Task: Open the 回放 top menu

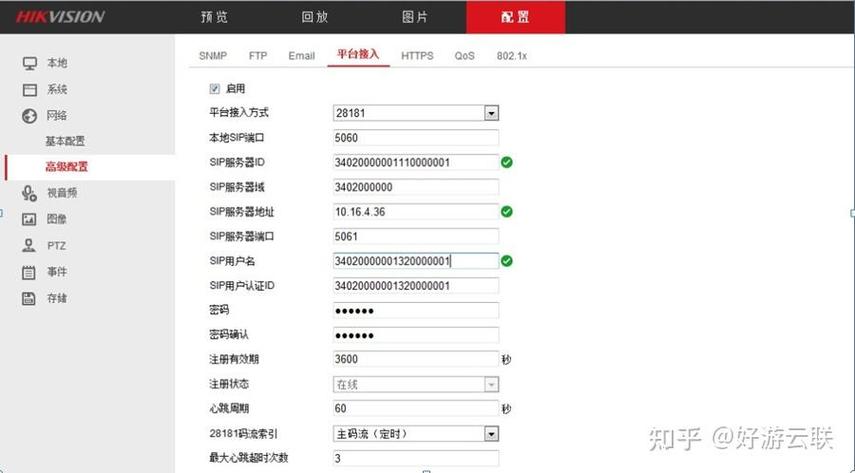Action: (x=315, y=17)
